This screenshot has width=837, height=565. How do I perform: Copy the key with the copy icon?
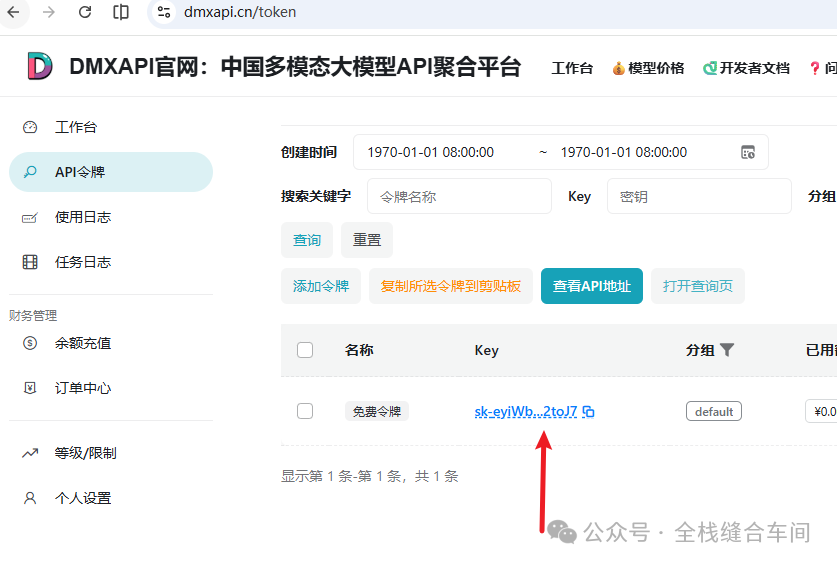588,412
